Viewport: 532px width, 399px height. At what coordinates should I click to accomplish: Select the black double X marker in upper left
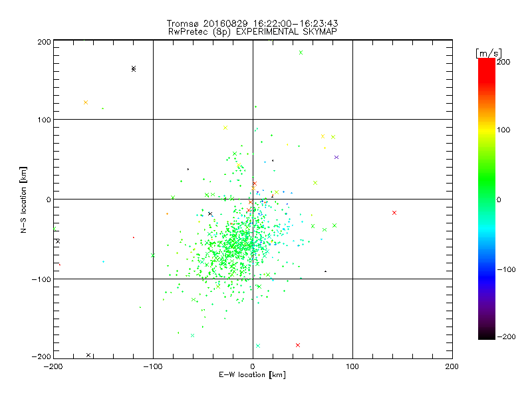tap(134, 69)
